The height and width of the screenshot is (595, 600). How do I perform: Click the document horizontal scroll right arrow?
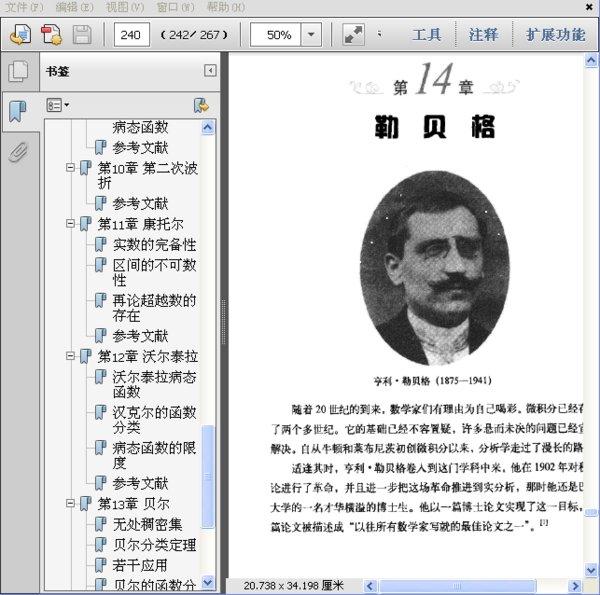(x=575, y=586)
